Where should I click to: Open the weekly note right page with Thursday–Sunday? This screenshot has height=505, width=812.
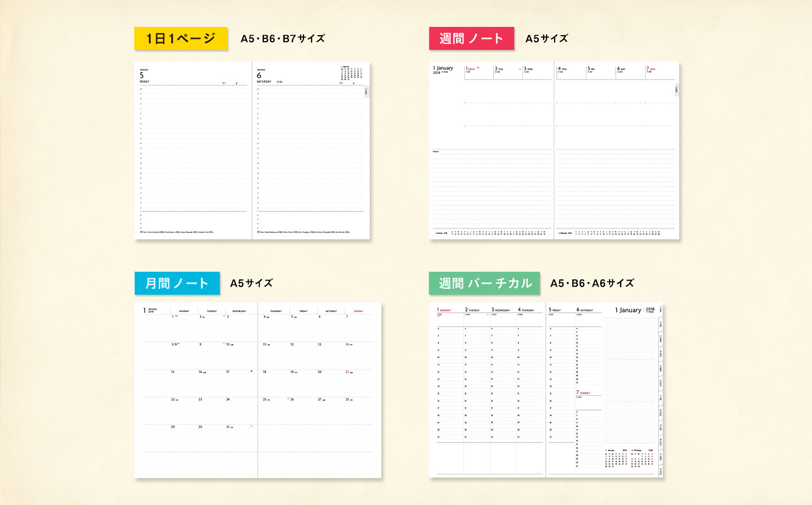click(x=617, y=150)
